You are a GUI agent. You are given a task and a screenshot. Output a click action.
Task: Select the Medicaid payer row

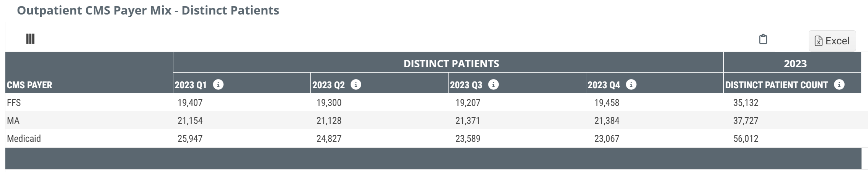(x=433, y=138)
